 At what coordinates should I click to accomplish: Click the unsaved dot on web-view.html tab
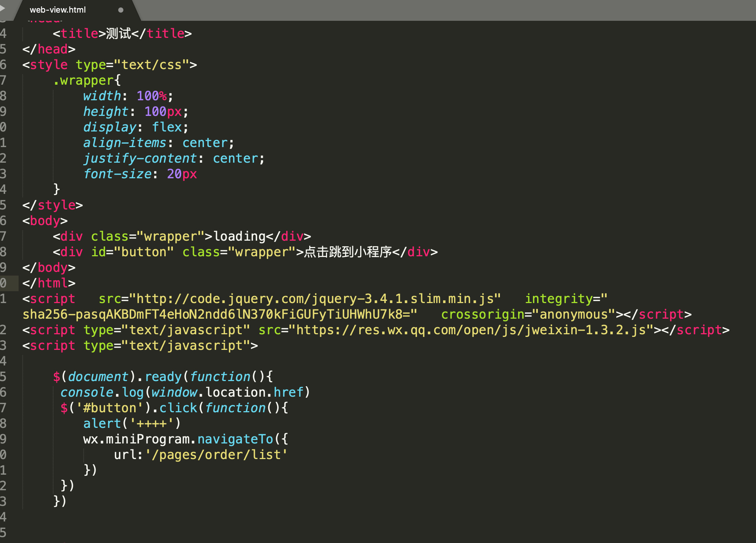click(120, 10)
